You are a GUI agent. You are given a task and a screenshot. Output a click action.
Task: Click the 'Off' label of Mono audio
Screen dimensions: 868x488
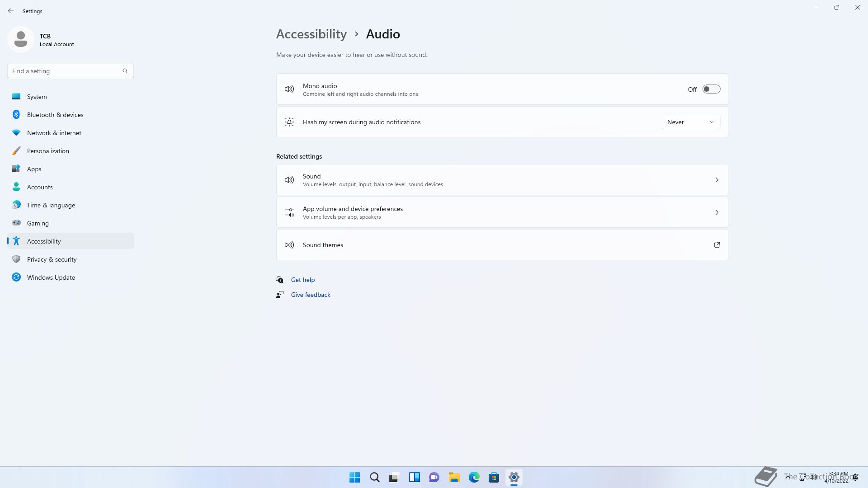point(692,89)
